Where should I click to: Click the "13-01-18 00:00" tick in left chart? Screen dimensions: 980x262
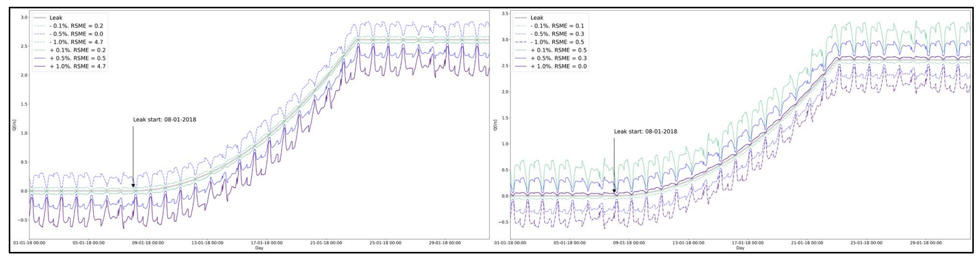[x=207, y=243]
